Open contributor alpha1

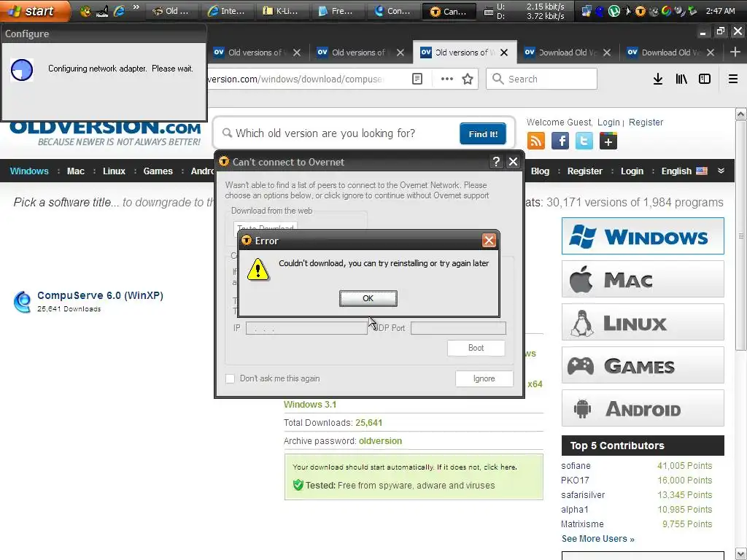tap(575, 510)
